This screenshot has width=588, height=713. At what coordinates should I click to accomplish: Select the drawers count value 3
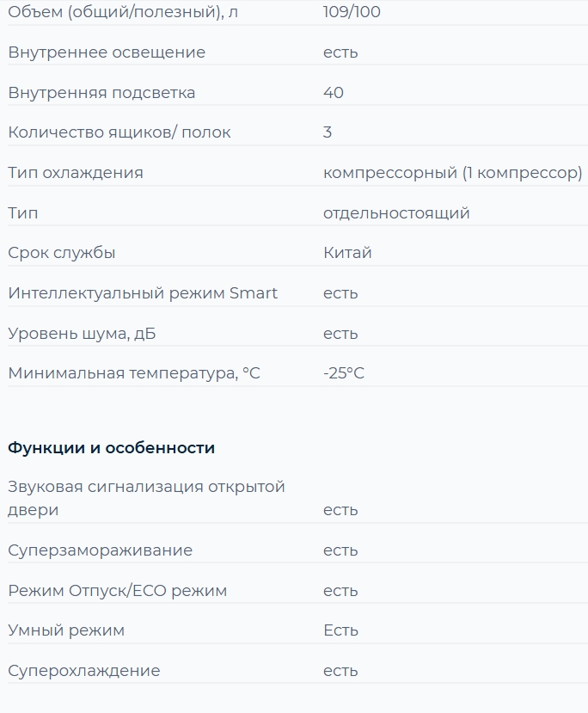328,132
